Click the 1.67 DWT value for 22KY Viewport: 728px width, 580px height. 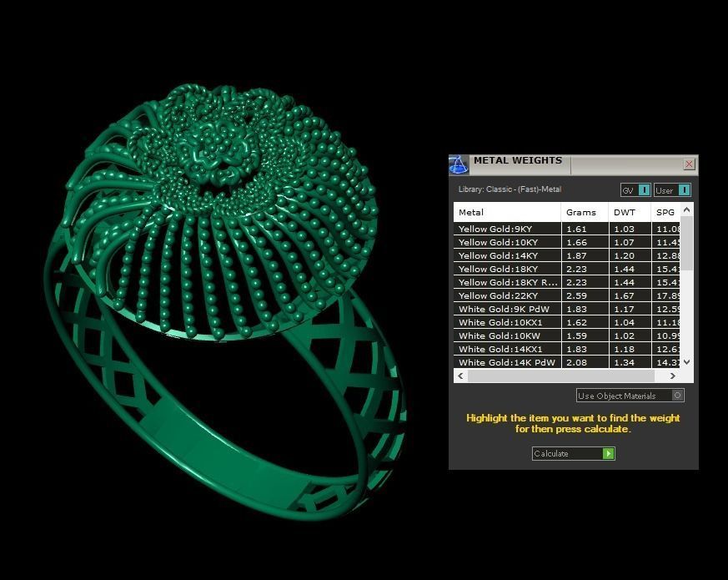[x=624, y=295]
